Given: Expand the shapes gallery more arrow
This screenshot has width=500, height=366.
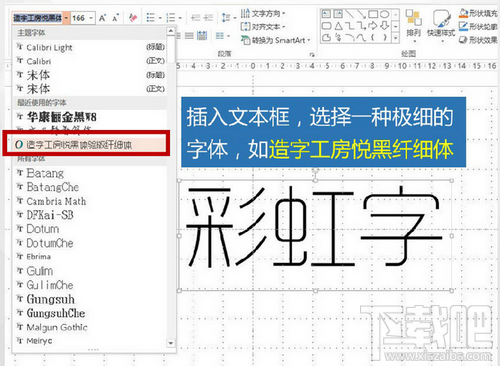Looking at the screenshot, I should 396,38.
